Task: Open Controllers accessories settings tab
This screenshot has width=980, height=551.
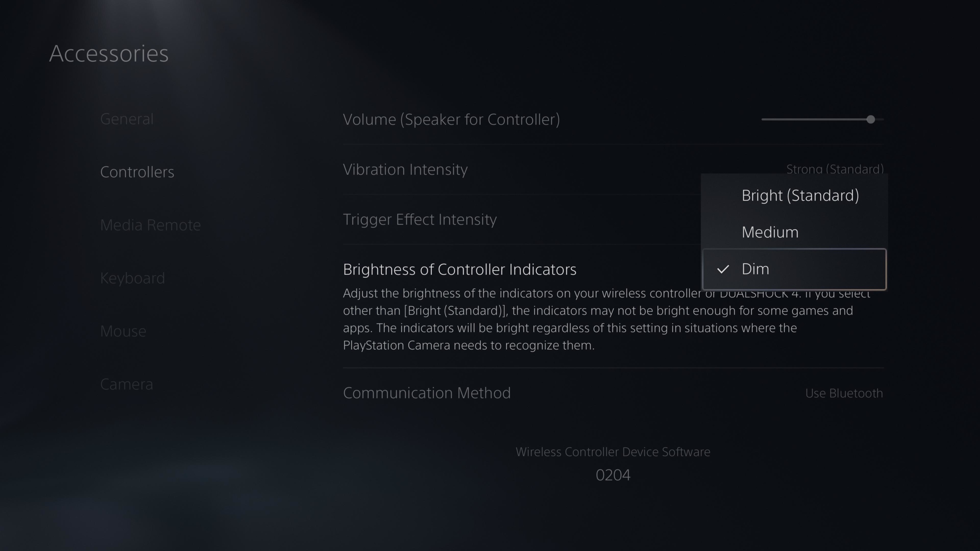Action: point(137,171)
